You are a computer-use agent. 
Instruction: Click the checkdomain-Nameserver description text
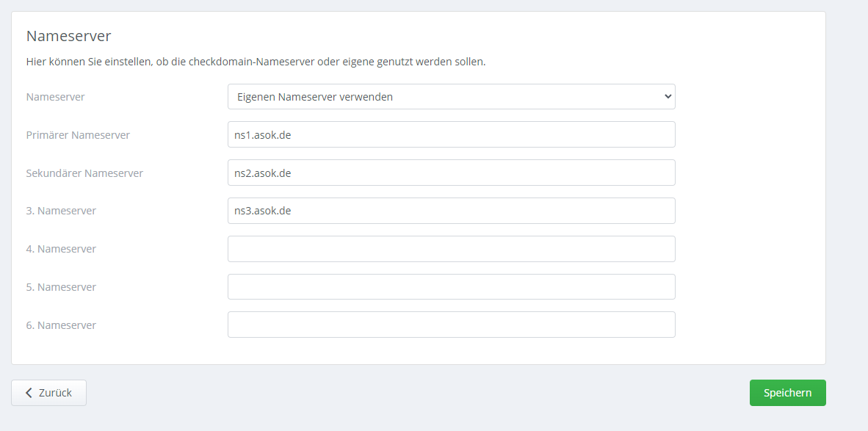click(256, 62)
